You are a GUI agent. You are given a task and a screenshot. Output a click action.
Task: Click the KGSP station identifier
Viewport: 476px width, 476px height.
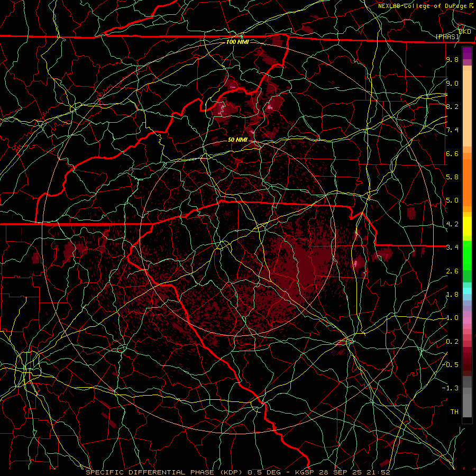click(x=306, y=472)
